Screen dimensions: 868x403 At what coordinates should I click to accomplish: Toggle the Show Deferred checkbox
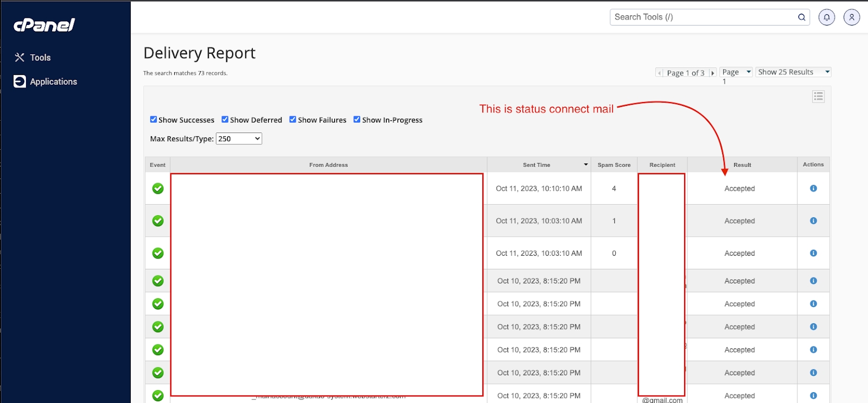point(225,119)
